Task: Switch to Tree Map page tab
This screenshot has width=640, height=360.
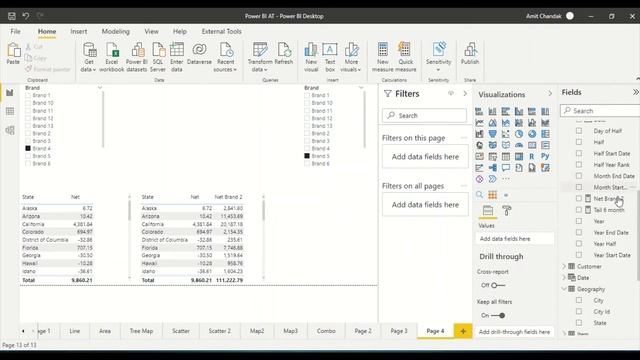Action: click(141, 331)
